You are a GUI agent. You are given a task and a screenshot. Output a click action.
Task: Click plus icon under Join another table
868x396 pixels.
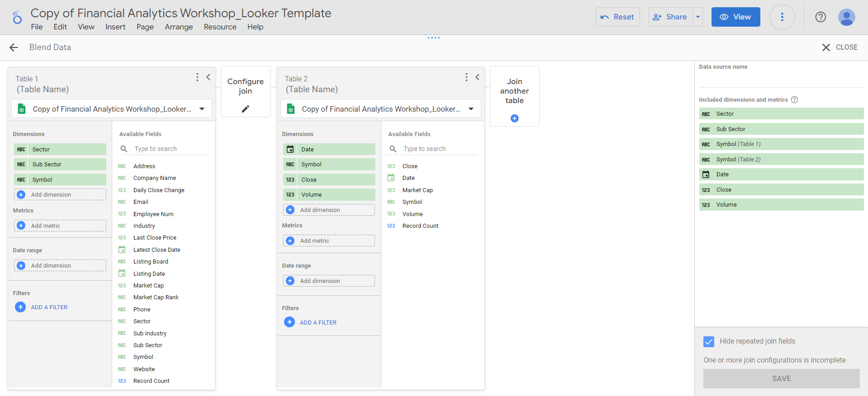514,118
